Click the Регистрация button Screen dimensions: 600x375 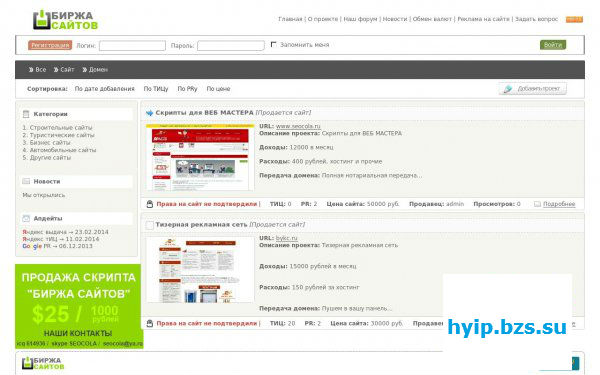point(50,45)
